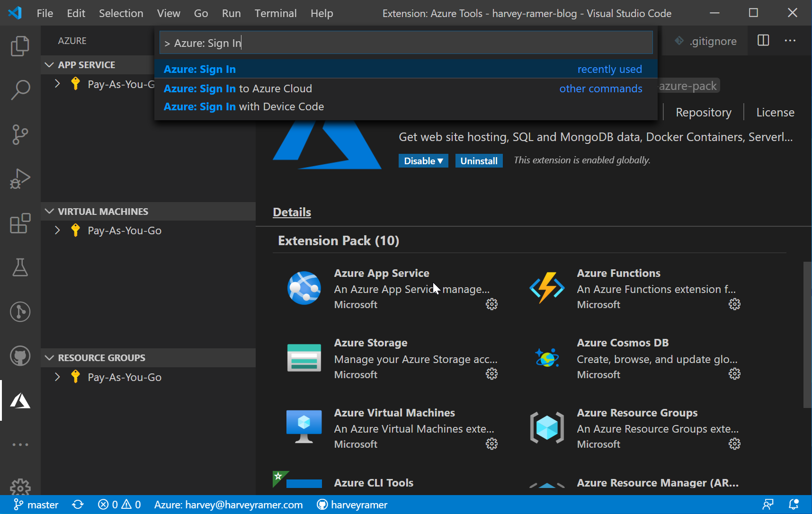This screenshot has width=812, height=514.
Task: Open the Extensions view
Action: coord(20,223)
